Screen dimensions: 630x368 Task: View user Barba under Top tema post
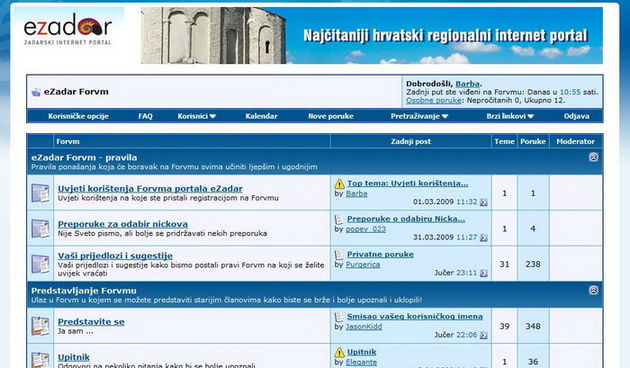pyautogui.click(x=356, y=194)
